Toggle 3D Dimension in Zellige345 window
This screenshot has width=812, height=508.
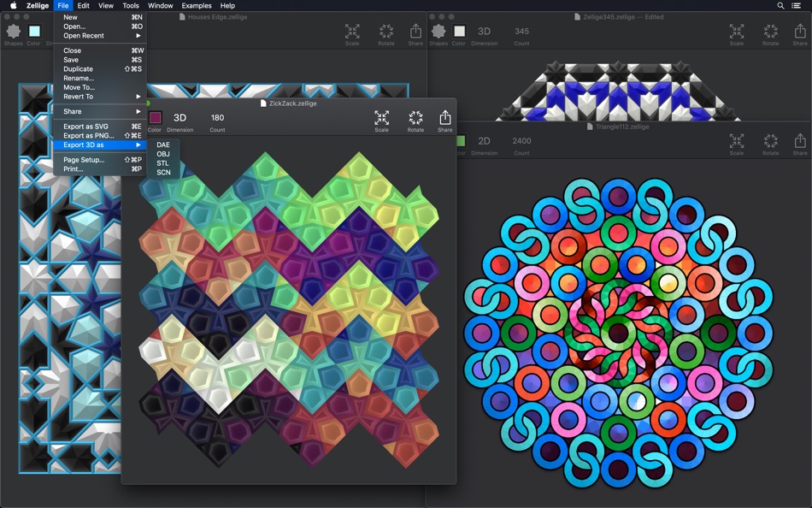tap(484, 32)
